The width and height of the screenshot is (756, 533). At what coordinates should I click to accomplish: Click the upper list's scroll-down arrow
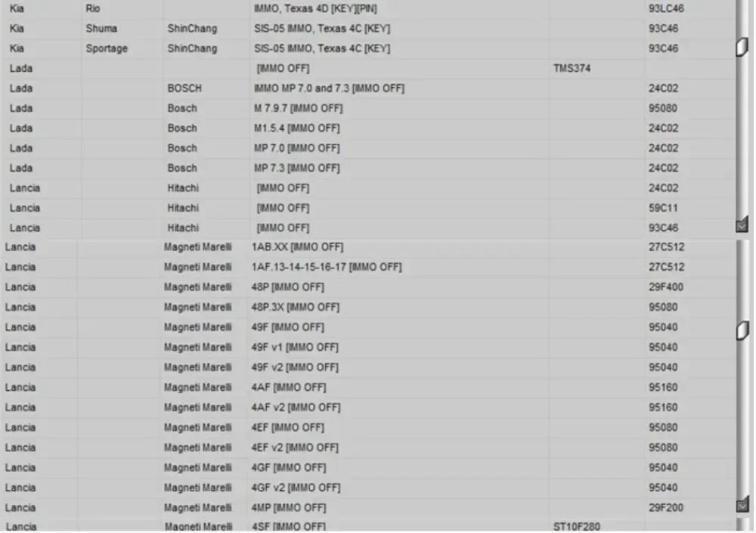click(x=742, y=225)
